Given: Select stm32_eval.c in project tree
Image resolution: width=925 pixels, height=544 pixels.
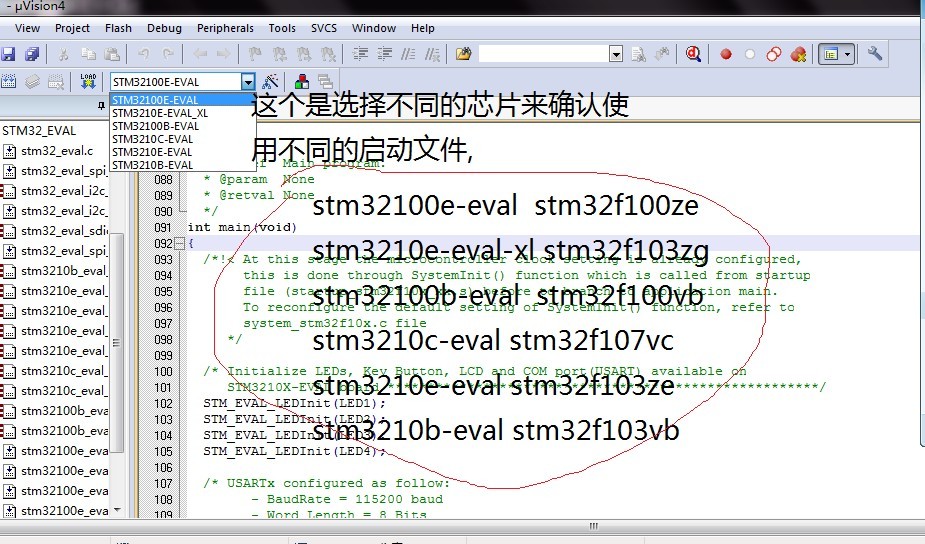Looking at the screenshot, I should 57,151.
